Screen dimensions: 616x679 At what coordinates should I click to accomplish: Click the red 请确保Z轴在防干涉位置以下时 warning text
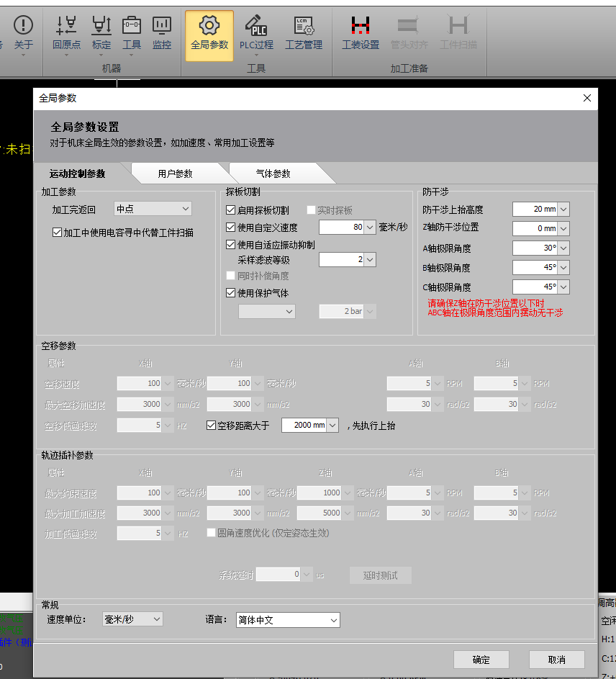486,303
